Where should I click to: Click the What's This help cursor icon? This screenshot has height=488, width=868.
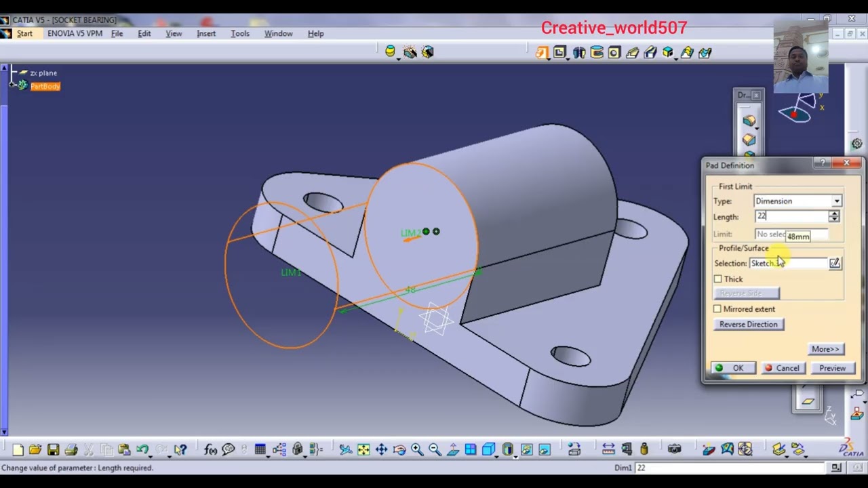click(180, 449)
